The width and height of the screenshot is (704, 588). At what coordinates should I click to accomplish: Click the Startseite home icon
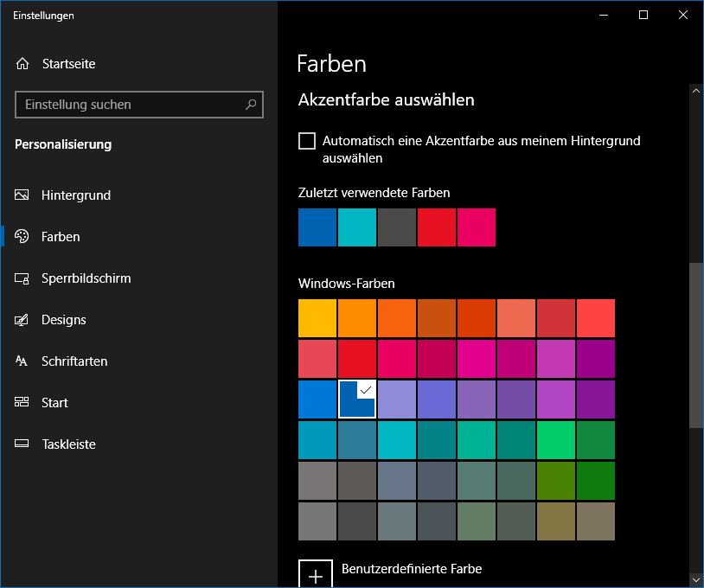22,64
